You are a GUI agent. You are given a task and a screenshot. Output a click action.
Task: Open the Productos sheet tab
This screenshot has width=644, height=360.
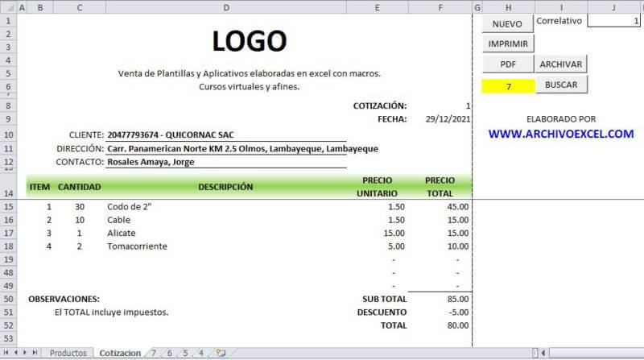click(68, 353)
